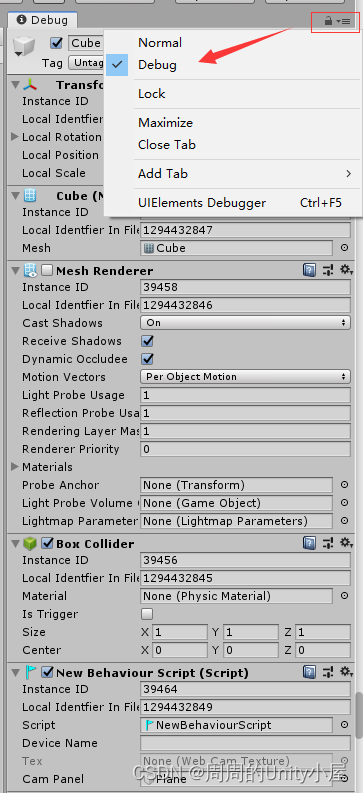Viewport: 363px width, 793px height.
Task: Collapse the Cube Mesh Filter foldout
Action: 16,196
